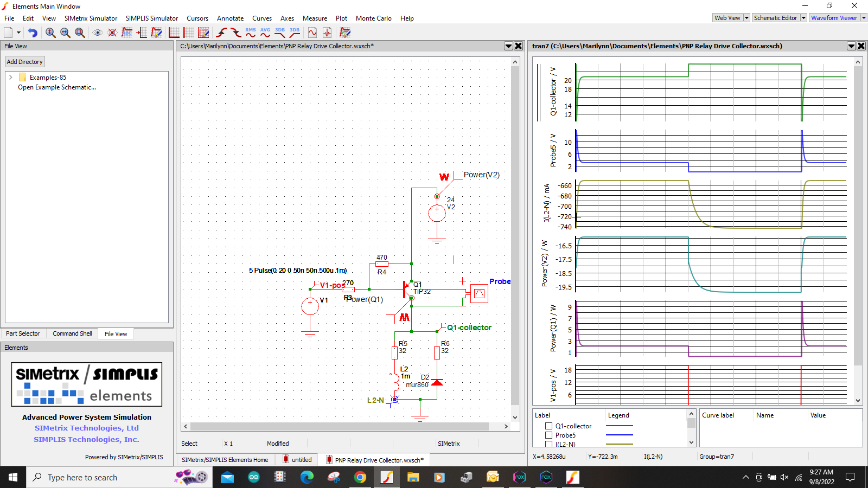Click the vertical zoom magnifier icon
This screenshot has height=488, width=868.
(50, 33)
